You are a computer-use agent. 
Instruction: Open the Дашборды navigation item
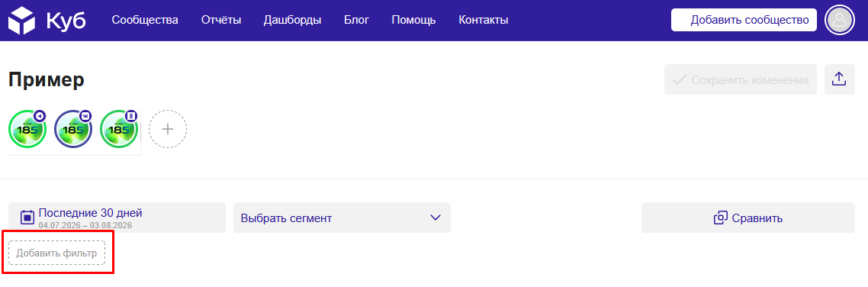tap(292, 21)
